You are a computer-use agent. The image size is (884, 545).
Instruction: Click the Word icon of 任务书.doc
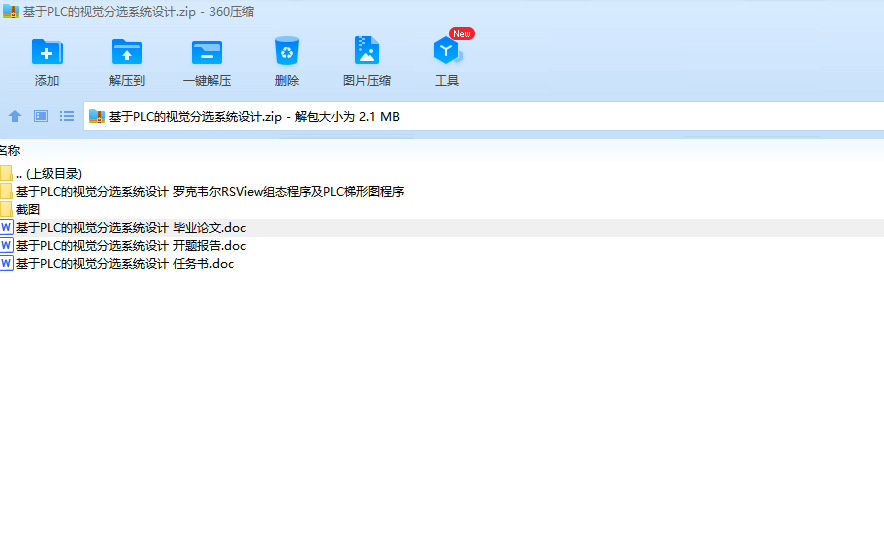pos(6,263)
